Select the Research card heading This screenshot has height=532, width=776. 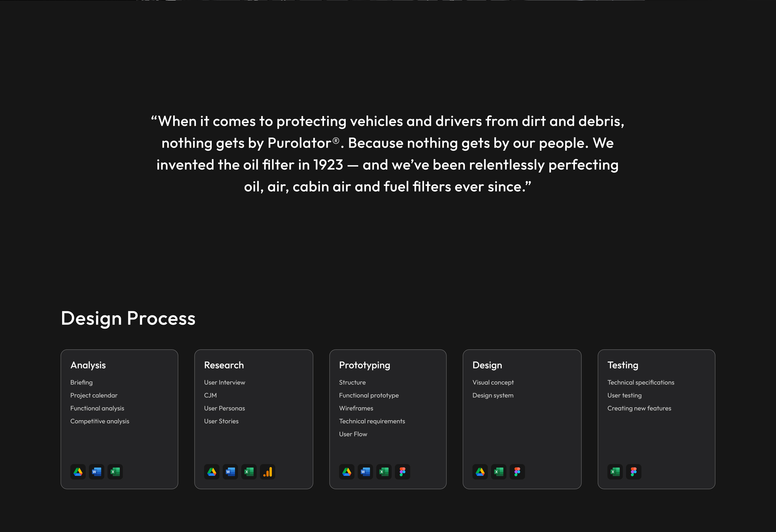[224, 365]
